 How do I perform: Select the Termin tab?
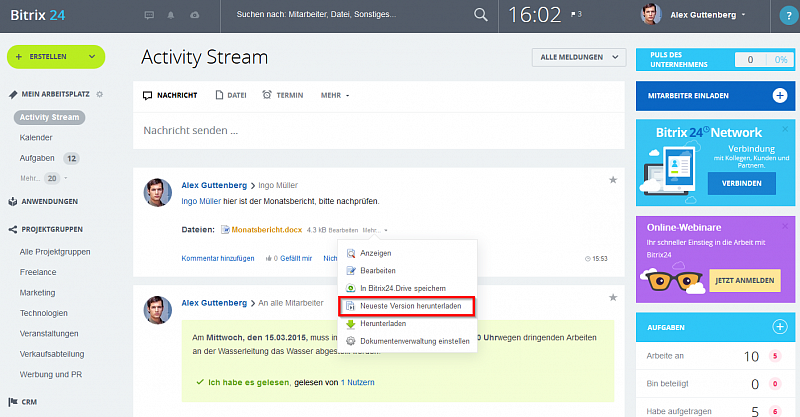(283, 95)
